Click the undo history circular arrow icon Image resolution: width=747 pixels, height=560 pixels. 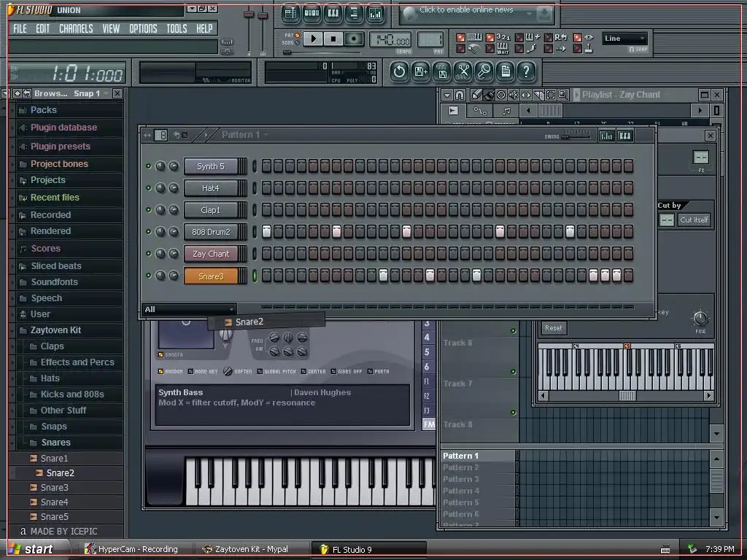tap(399, 72)
